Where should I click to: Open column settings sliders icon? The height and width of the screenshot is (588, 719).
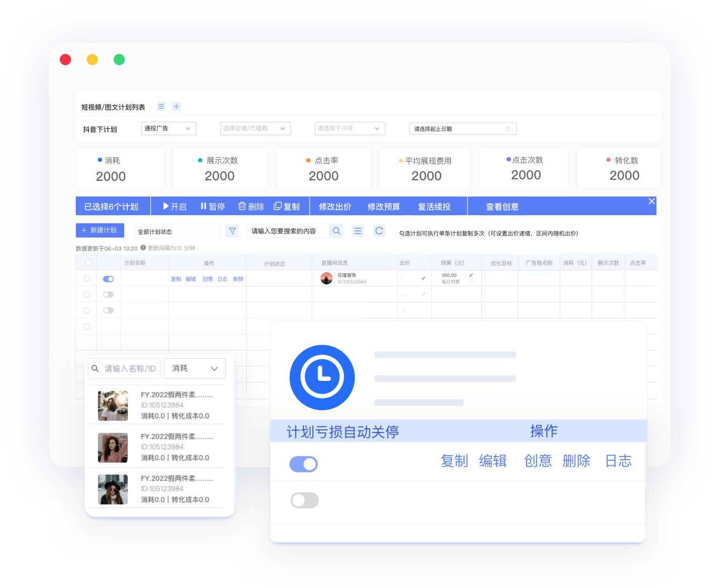[358, 231]
